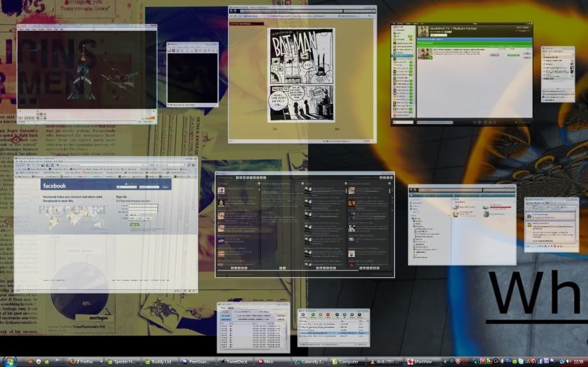Select the Computer explorer window

click(462, 225)
